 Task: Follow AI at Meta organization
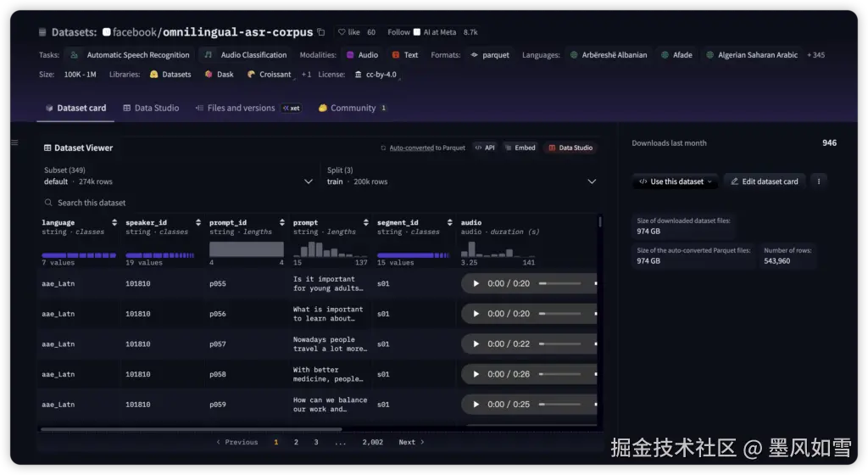(x=398, y=32)
